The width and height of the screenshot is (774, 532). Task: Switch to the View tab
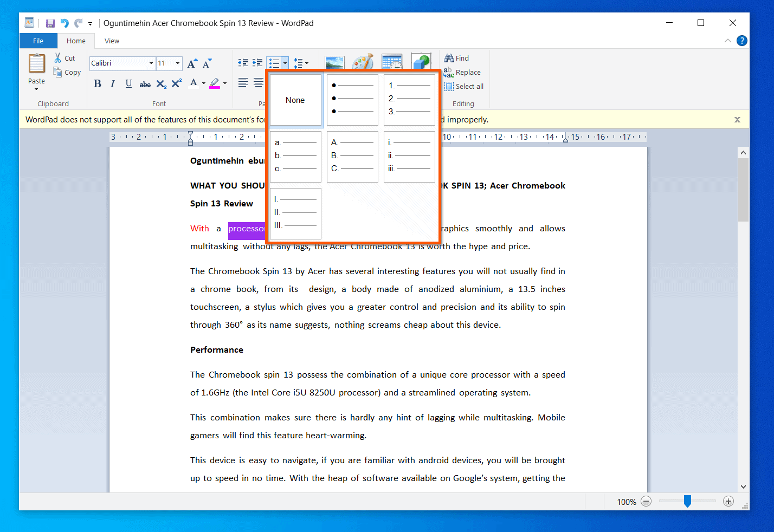[x=112, y=41]
